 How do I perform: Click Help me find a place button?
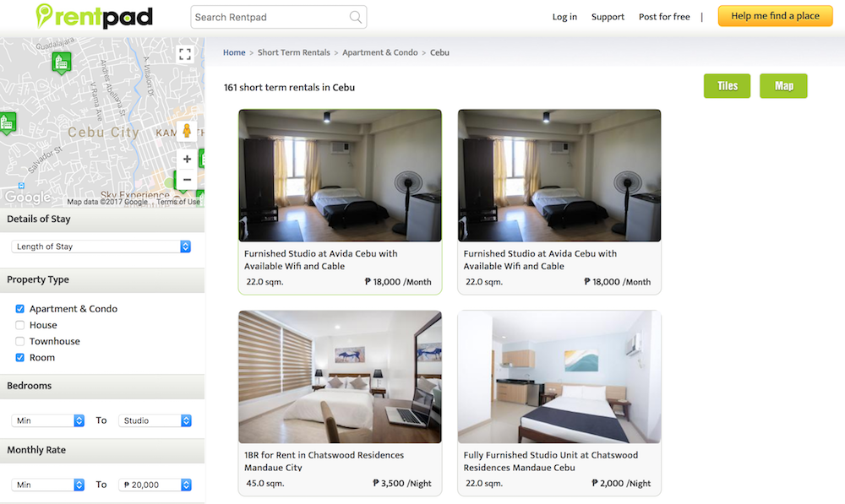click(775, 16)
